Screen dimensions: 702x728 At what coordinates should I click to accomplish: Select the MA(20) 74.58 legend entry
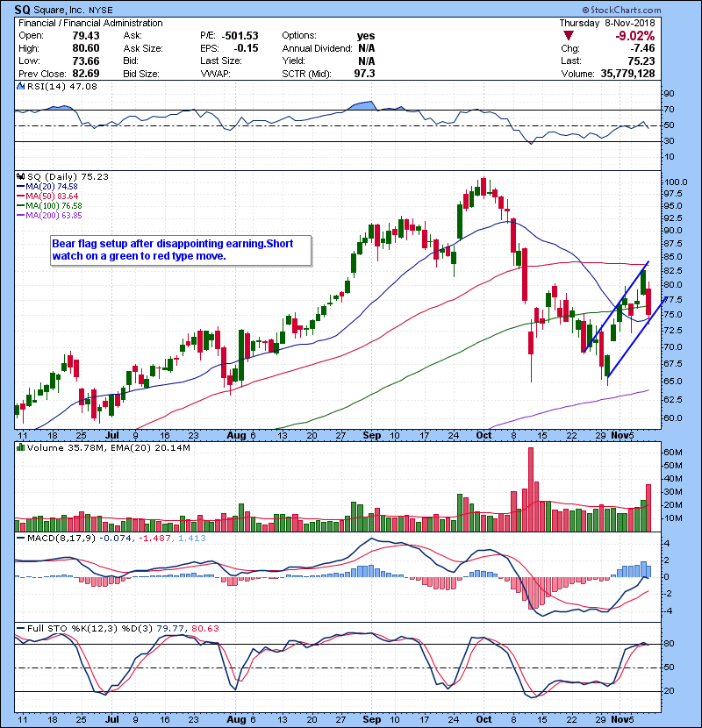pyautogui.click(x=47, y=186)
